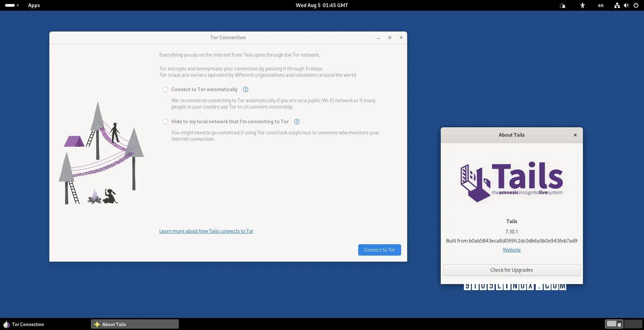This screenshot has width=644, height=330.
Task: Open the clock and calendar menu
Action: 322,5
